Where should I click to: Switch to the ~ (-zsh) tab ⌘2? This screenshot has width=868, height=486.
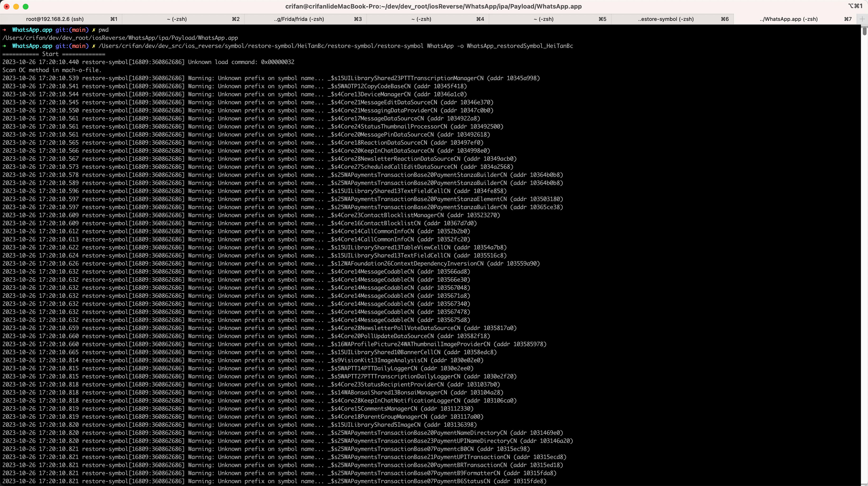pyautogui.click(x=183, y=19)
